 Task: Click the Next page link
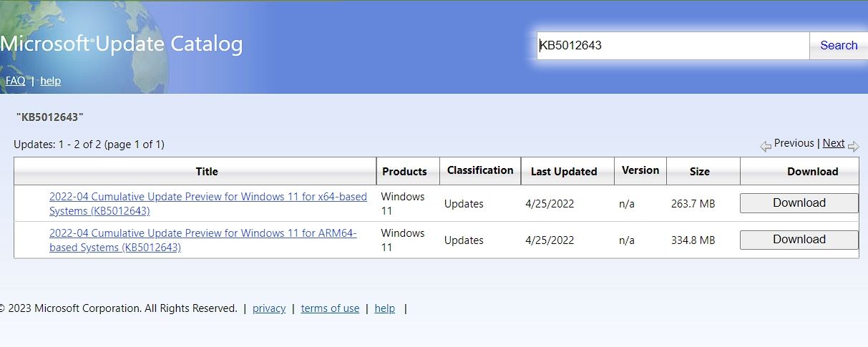pos(834,143)
